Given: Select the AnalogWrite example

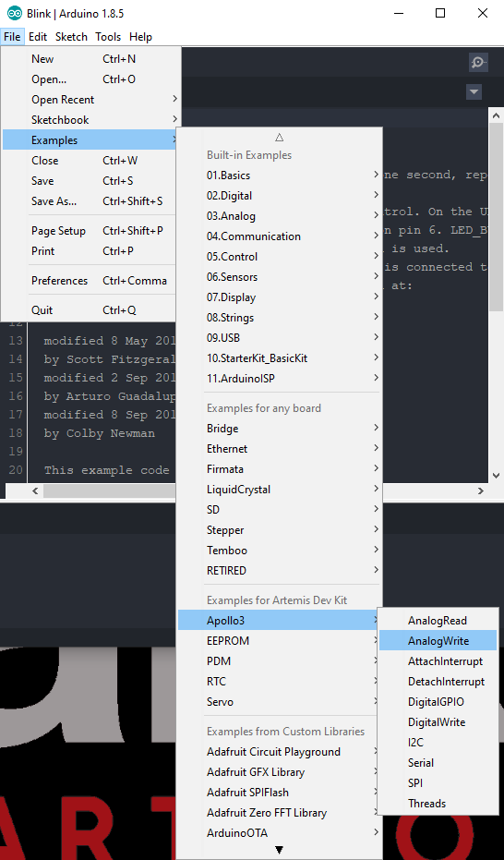Looking at the screenshot, I should (x=438, y=641).
